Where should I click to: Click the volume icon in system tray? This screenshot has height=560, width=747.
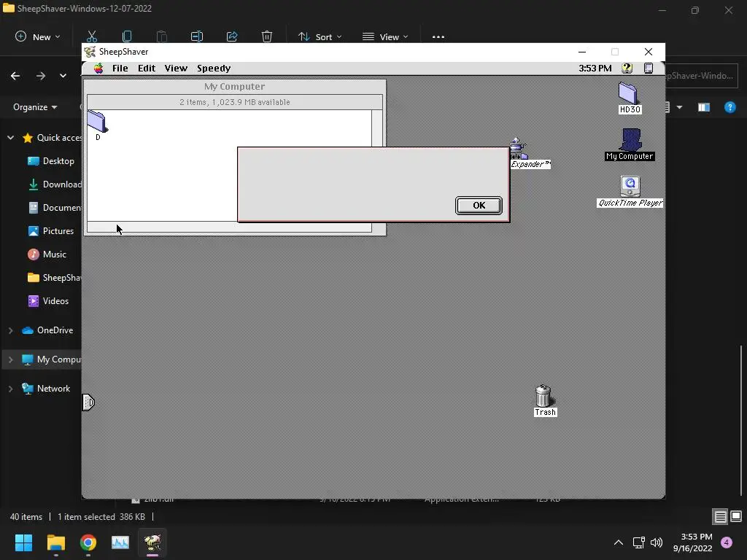[657, 542]
